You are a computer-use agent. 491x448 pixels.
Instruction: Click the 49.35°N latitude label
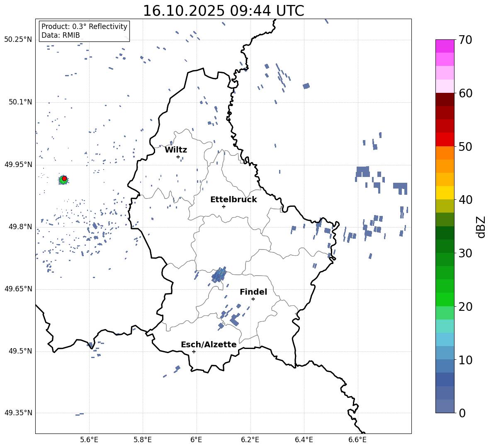pos(18,413)
